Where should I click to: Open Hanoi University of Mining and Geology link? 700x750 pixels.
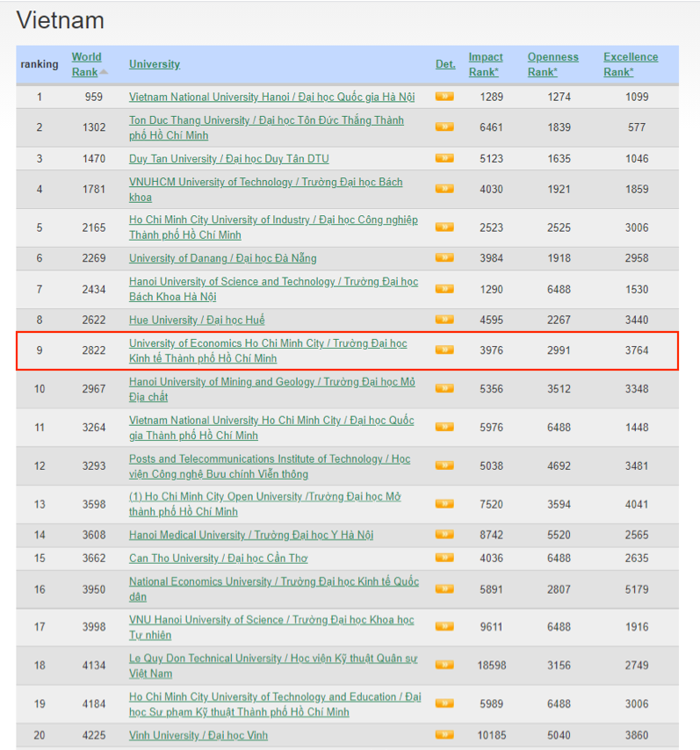(271, 382)
